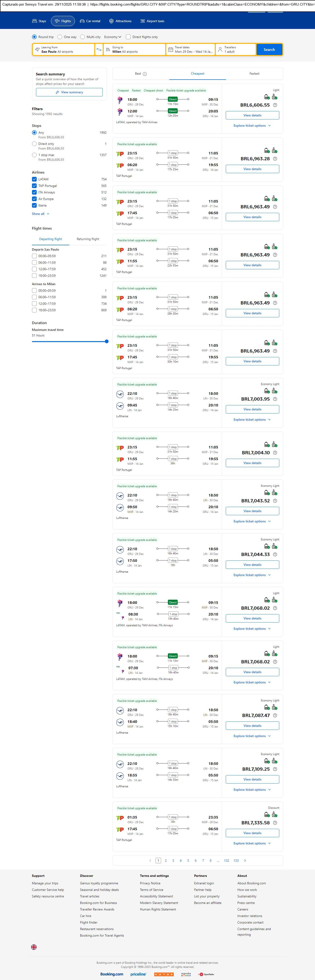Click the next page arrow in pagination

point(245,860)
